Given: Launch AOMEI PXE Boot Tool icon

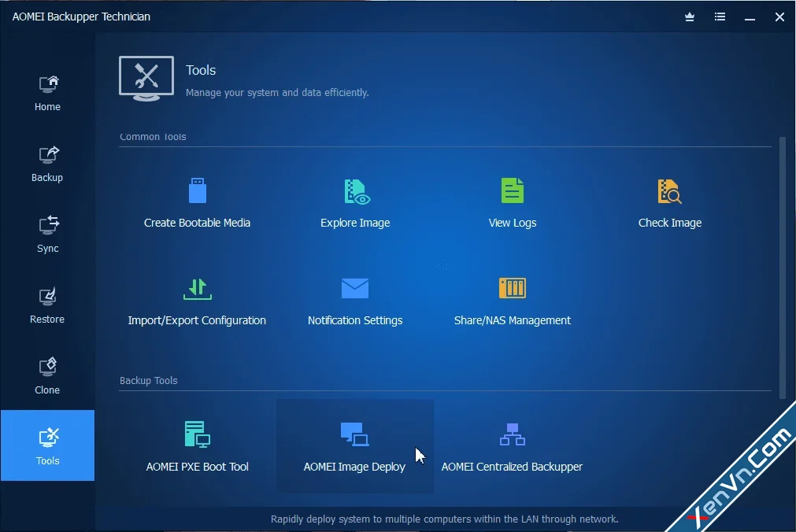Looking at the screenshot, I should point(198,434).
